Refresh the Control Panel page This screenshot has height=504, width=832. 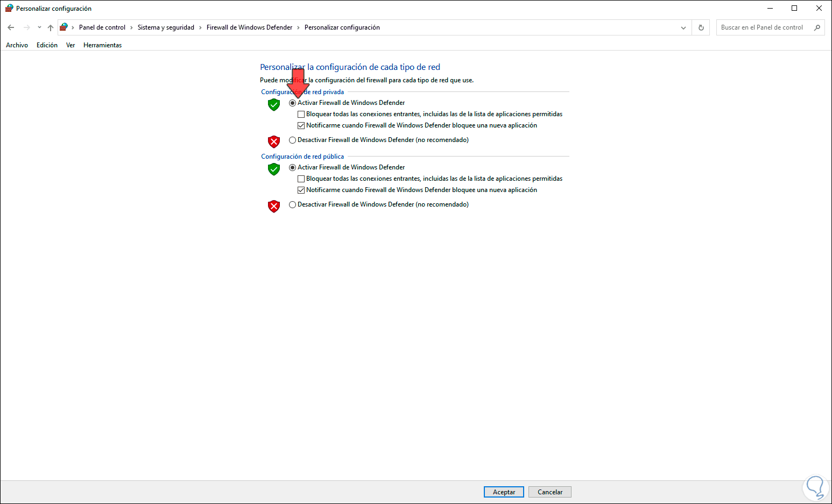701,27
